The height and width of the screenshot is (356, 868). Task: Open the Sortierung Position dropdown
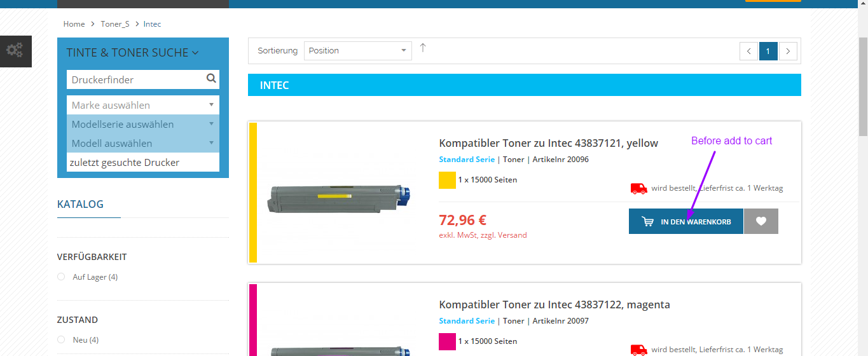pyautogui.click(x=358, y=50)
